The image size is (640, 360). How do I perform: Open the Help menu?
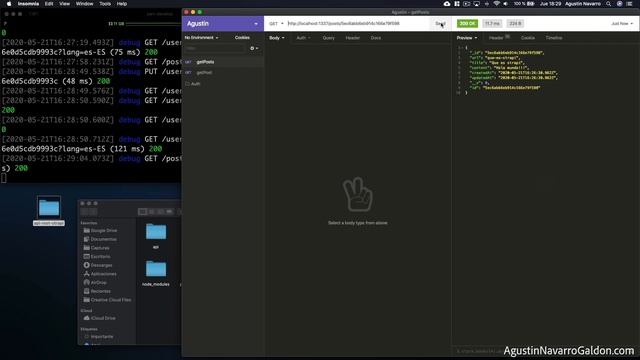pyautogui.click(x=122, y=4)
